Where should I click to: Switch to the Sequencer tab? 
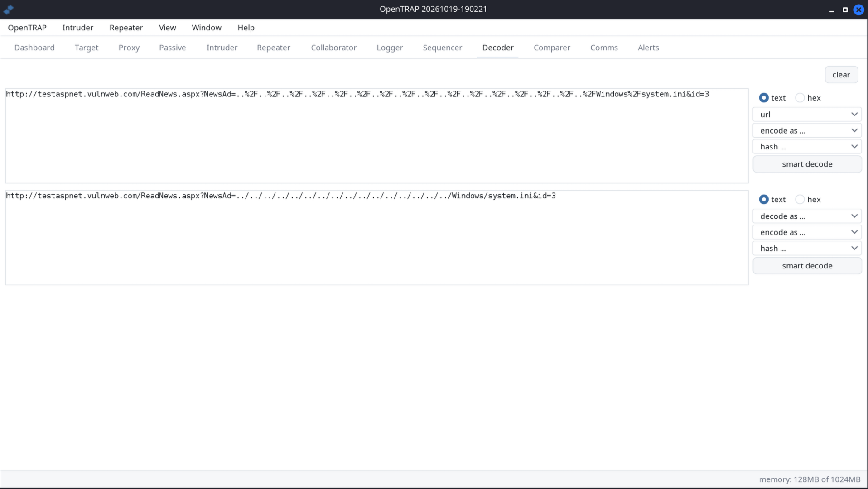tap(443, 48)
